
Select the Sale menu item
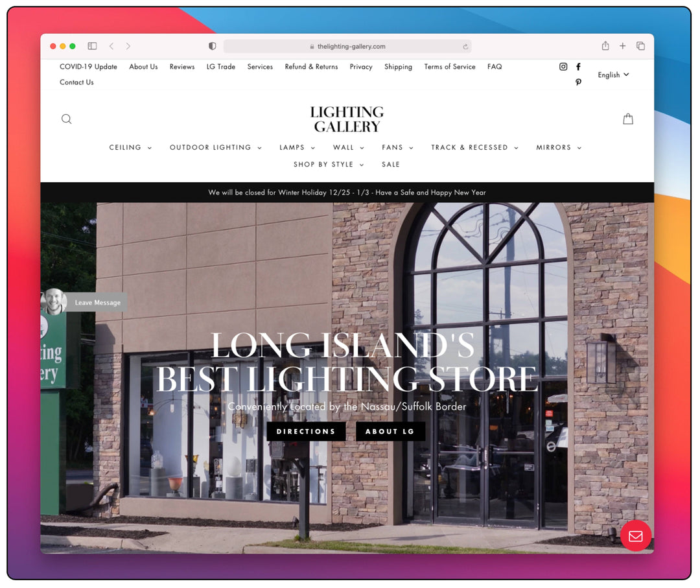pyautogui.click(x=391, y=165)
